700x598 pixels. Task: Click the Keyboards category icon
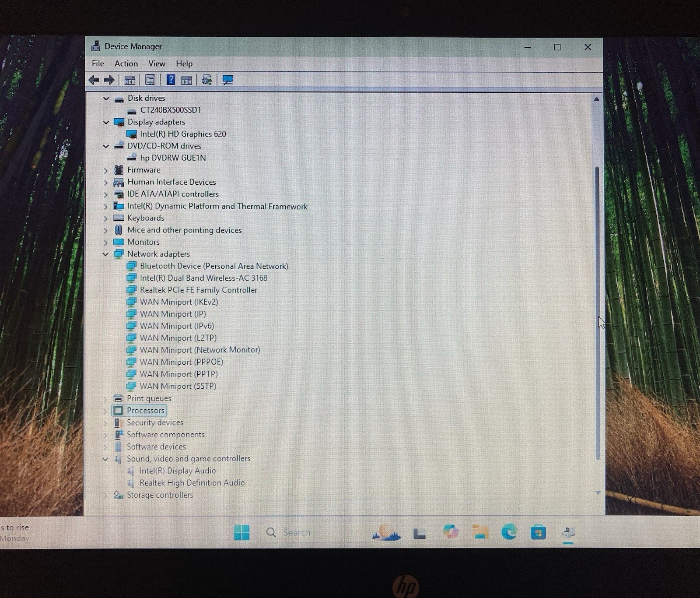tap(119, 218)
